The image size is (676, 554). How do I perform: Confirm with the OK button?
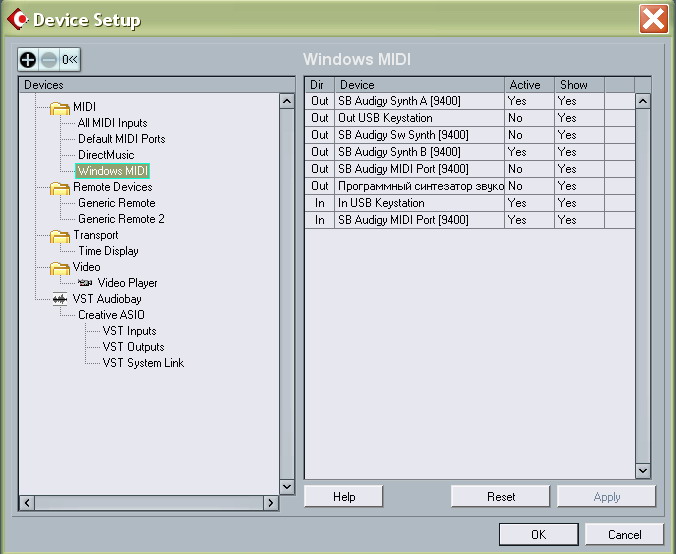coord(538,535)
